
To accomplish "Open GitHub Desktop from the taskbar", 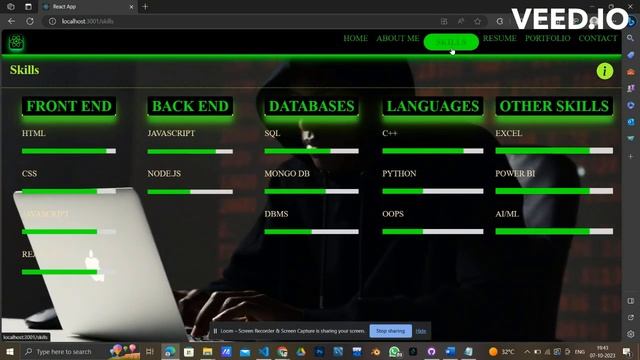I will pos(431,351).
